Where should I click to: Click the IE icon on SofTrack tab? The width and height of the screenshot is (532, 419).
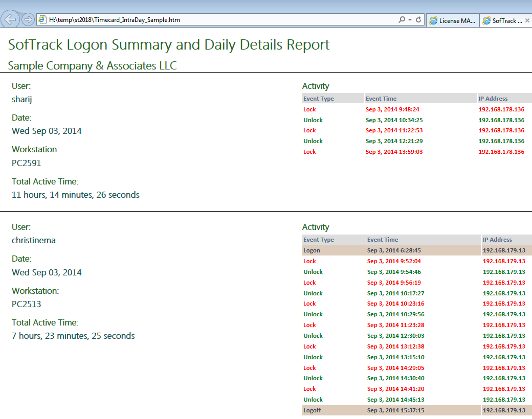point(486,20)
